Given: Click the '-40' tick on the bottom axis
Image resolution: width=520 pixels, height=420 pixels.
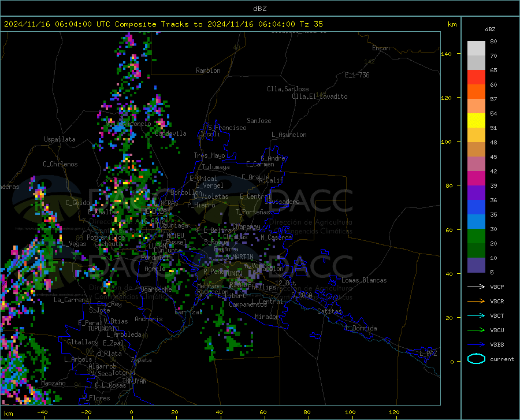Looking at the screenshot, I should [42, 412].
